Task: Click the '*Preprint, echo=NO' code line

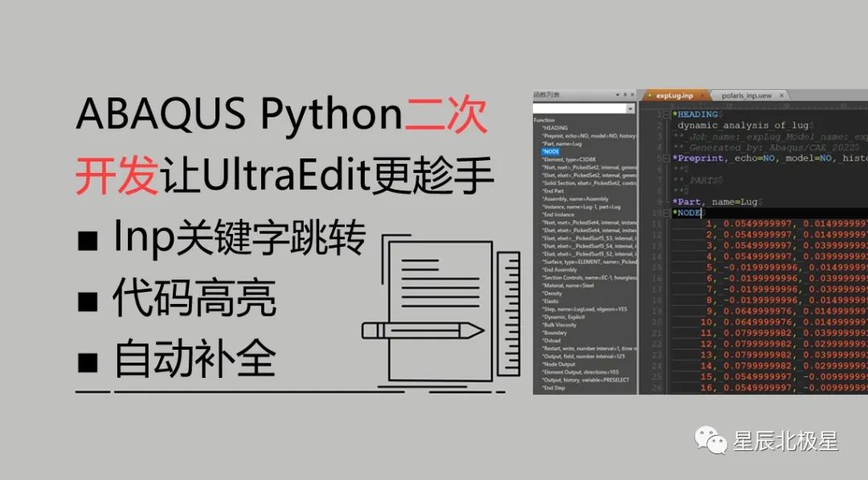Action: pos(770,158)
